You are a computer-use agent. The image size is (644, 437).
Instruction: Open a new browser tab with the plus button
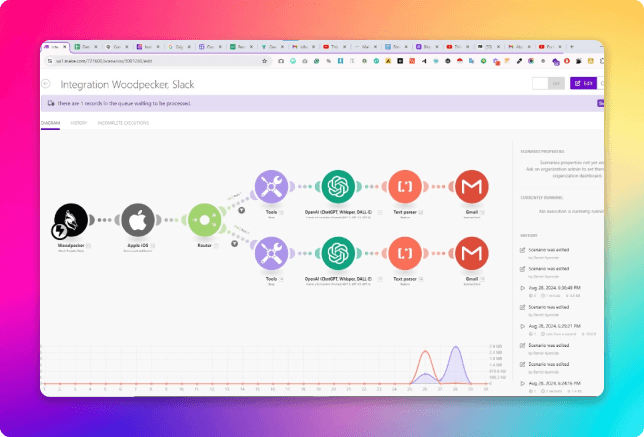pos(571,47)
